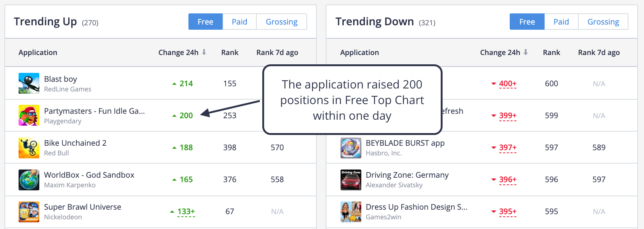
Task: Click the Rank header in Trending Up
Action: tap(230, 52)
